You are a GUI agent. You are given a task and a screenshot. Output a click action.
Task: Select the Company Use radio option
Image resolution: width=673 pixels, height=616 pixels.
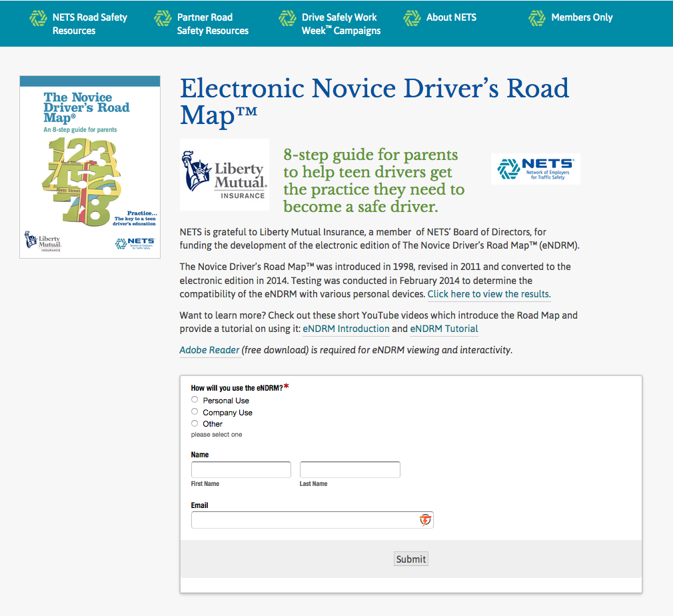pyautogui.click(x=195, y=412)
